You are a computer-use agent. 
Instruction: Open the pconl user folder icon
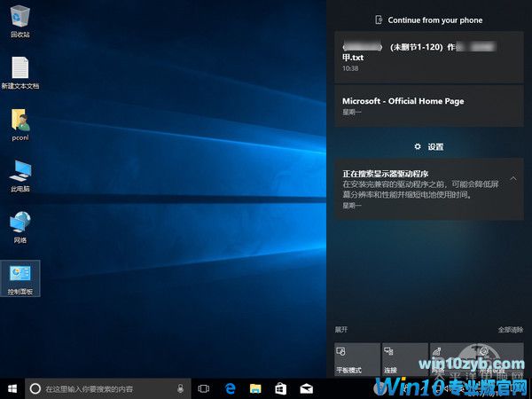pyautogui.click(x=20, y=124)
